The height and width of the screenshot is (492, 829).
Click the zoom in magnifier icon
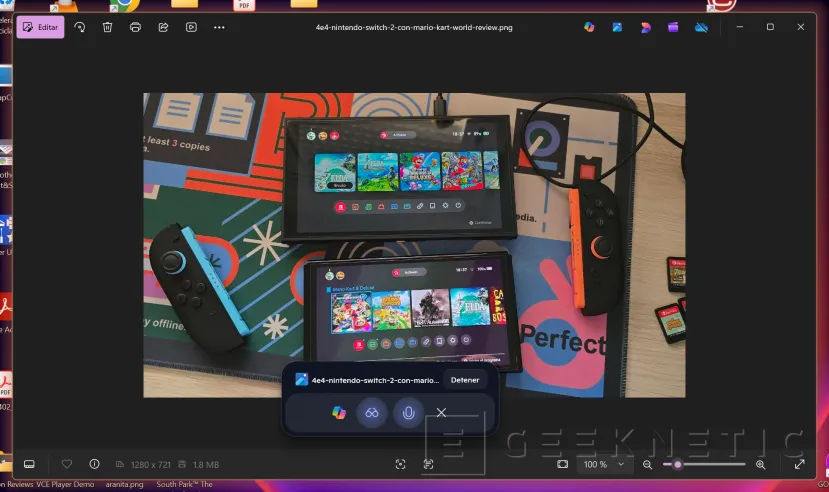click(760, 465)
